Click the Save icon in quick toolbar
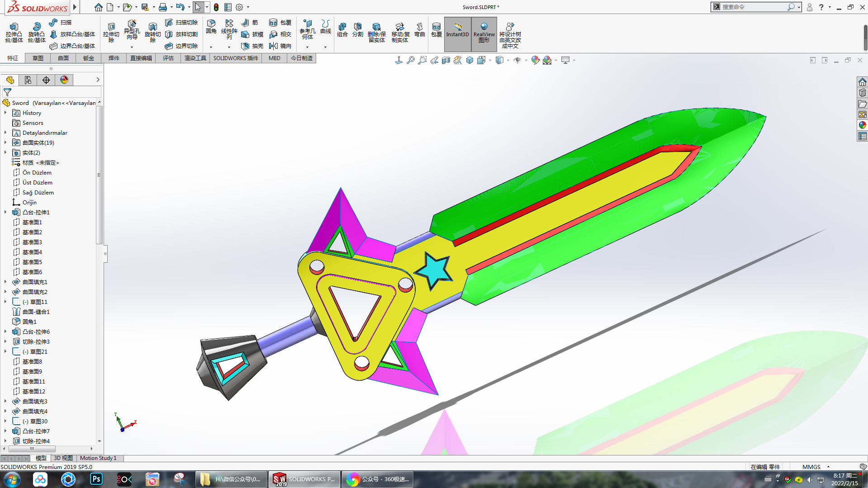 point(145,7)
